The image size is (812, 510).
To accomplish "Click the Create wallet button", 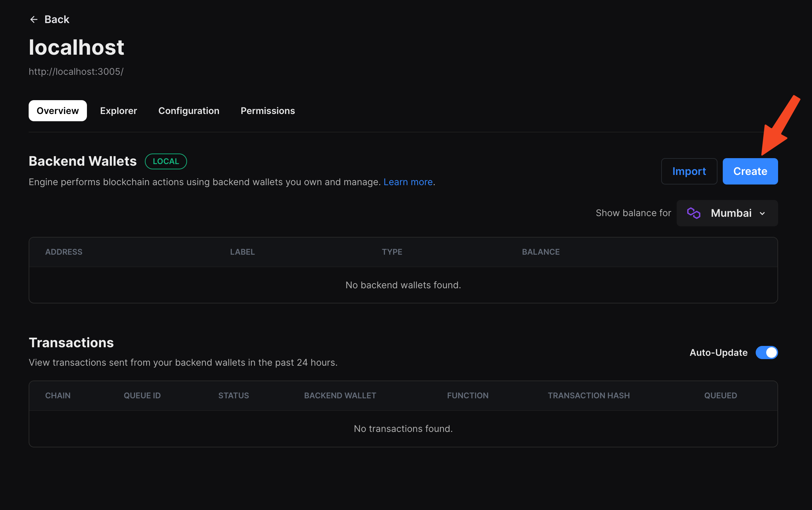I will coord(750,171).
